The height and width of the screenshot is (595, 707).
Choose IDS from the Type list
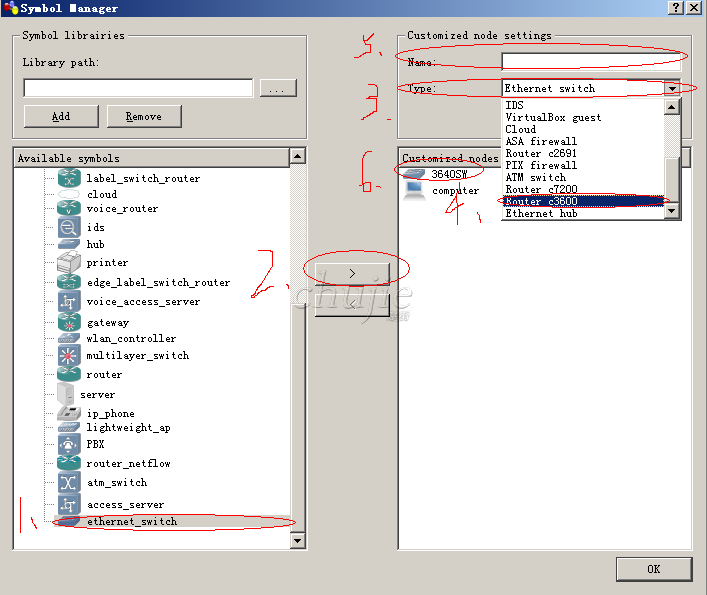[583, 105]
